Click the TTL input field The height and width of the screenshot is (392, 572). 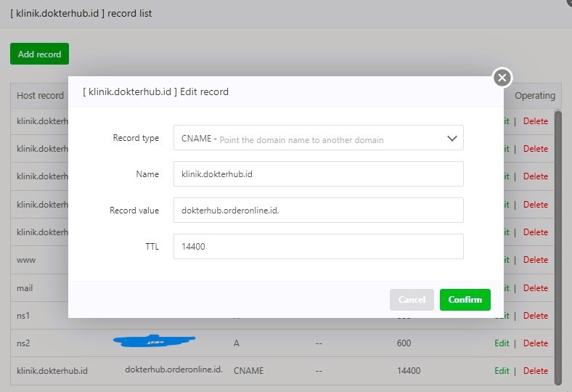tap(318, 246)
